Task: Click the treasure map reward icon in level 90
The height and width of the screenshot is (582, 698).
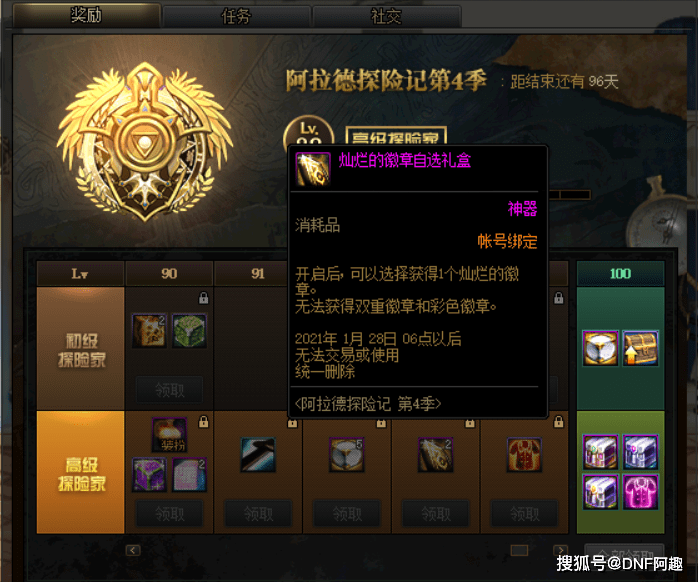Action: [149, 331]
